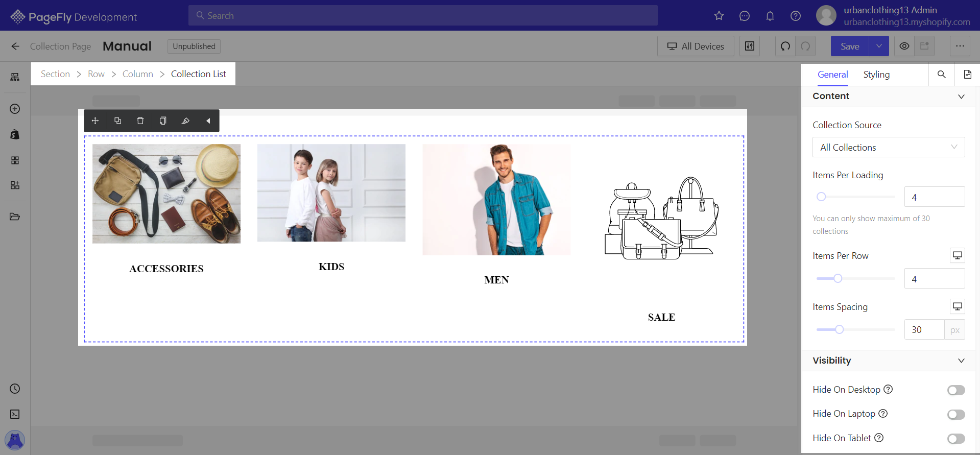This screenshot has height=455, width=980.
Task: Click the paintbrush icon in the element toolbar
Action: coord(185,121)
